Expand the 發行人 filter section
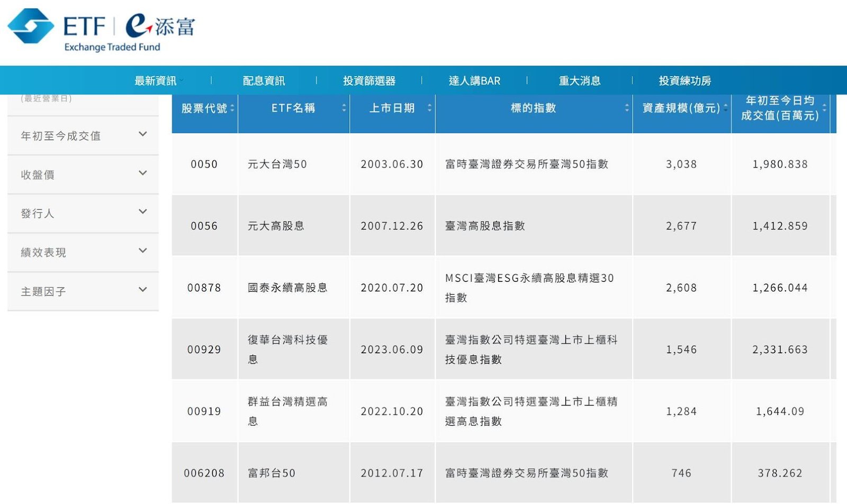The width and height of the screenshot is (847, 504). pos(83,213)
